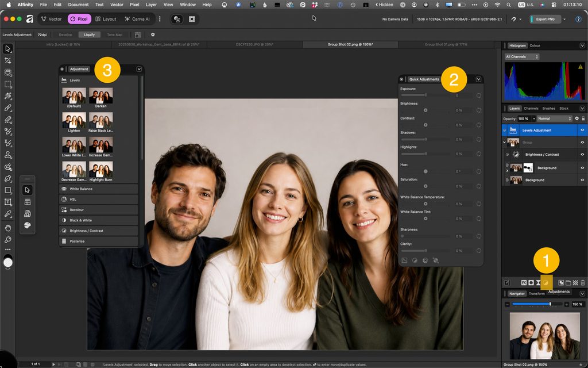Select the Pen tool

(x=8, y=179)
